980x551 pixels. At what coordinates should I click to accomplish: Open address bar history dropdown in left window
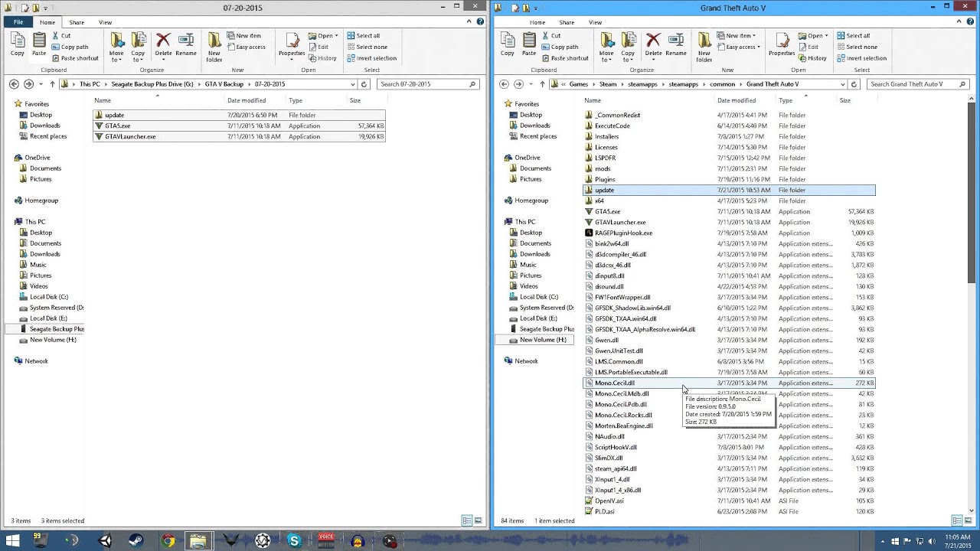[353, 84]
